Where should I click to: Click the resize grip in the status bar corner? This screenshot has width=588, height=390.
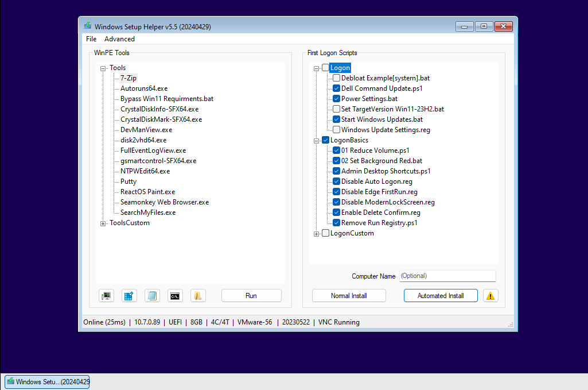(511, 325)
